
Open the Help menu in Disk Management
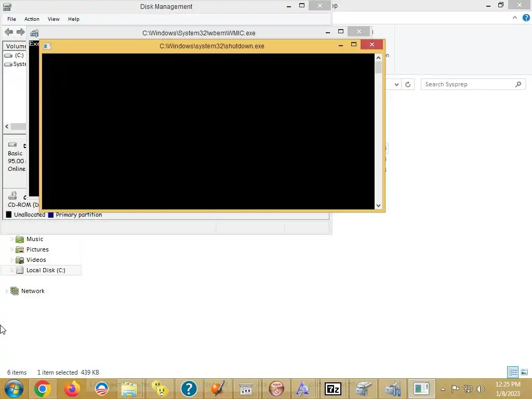[x=73, y=19]
